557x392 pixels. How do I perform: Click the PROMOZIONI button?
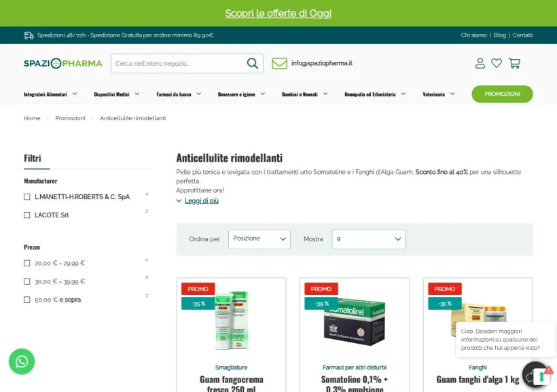(502, 94)
